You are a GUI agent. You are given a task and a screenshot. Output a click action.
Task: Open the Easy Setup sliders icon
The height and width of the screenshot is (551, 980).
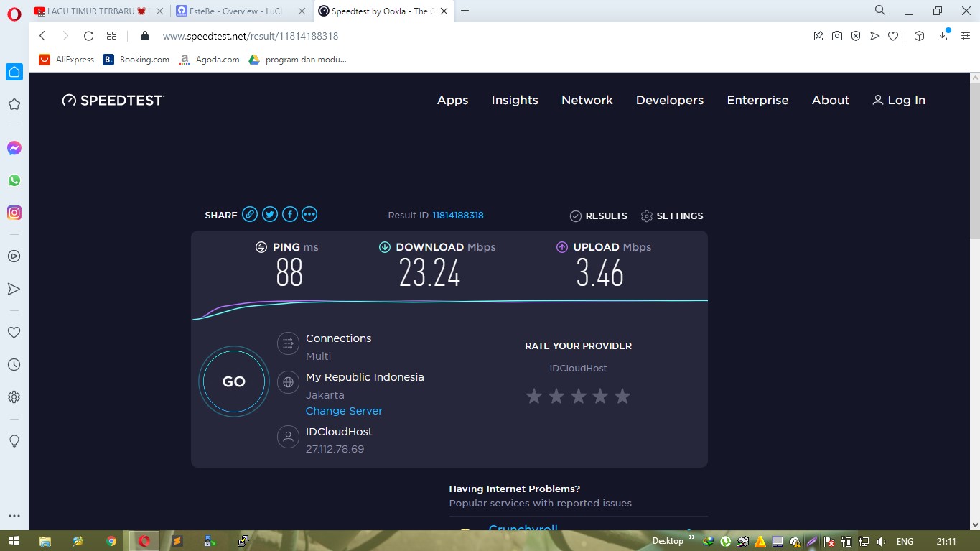tap(965, 36)
